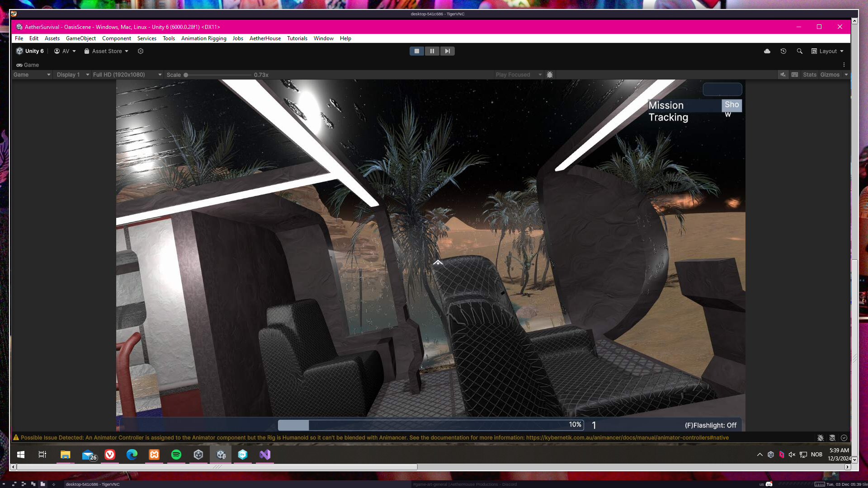Stop play mode with the Play button
This screenshot has height=488, width=868.
(x=416, y=51)
